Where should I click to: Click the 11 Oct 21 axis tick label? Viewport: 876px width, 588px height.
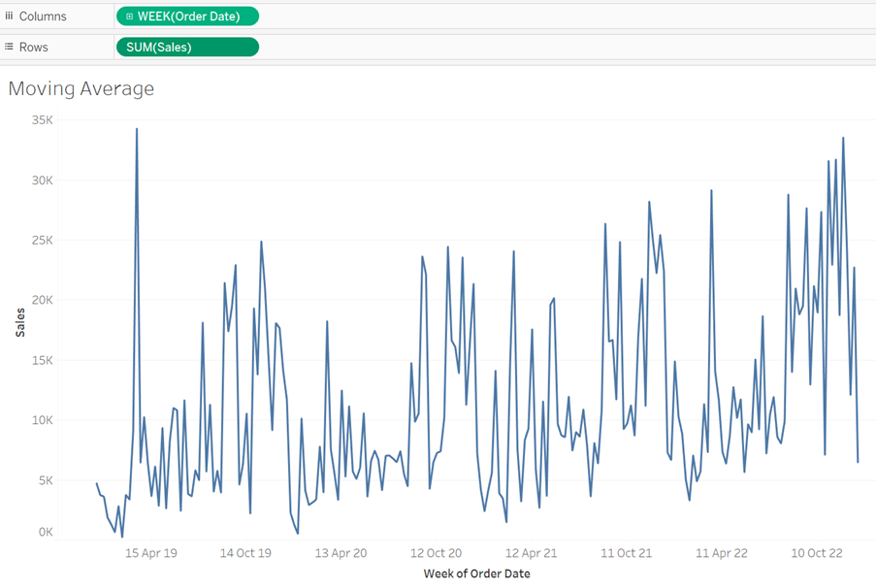click(x=626, y=552)
